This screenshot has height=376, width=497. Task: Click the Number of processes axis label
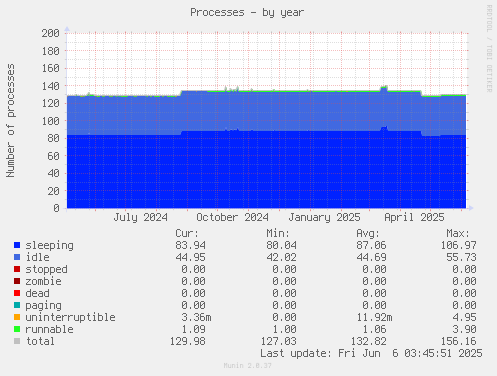tap(11, 121)
